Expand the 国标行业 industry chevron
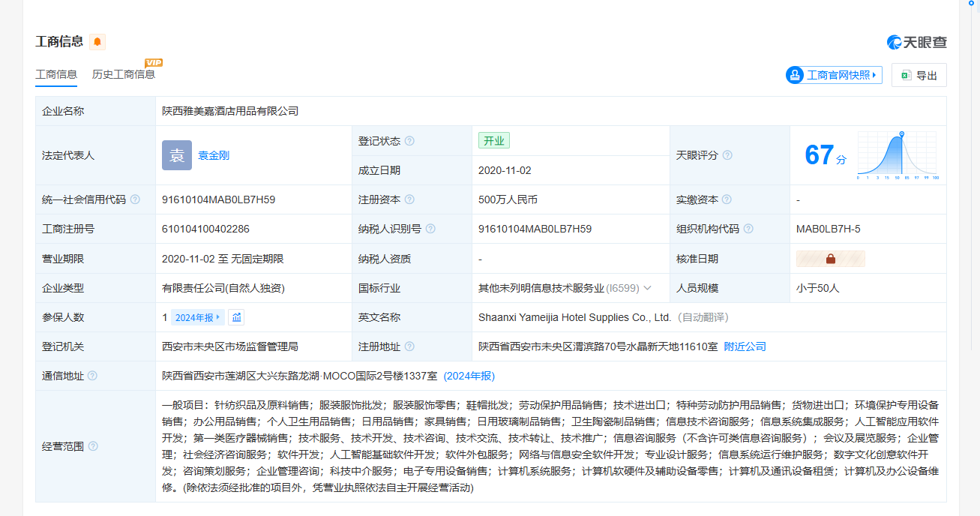The image size is (980, 516). [x=647, y=288]
